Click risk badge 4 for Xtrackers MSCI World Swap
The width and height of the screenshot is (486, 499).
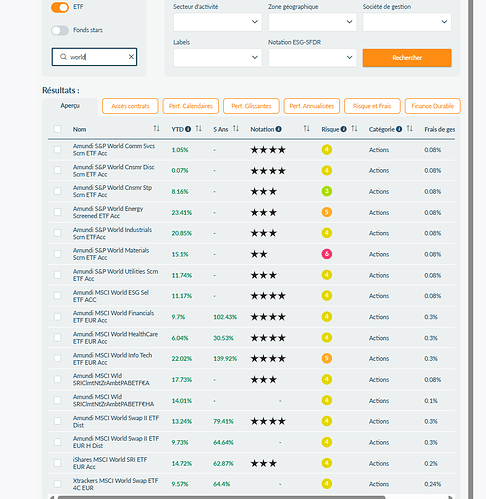[x=327, y=484]
